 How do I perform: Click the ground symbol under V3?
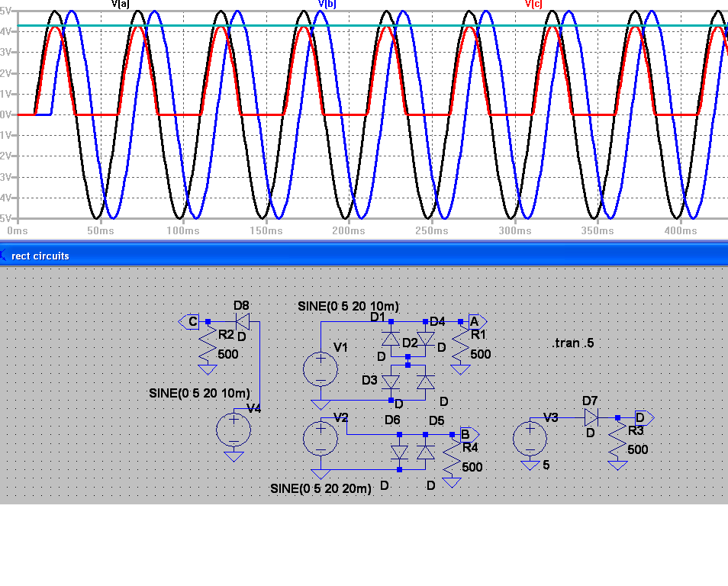(530, 465)
